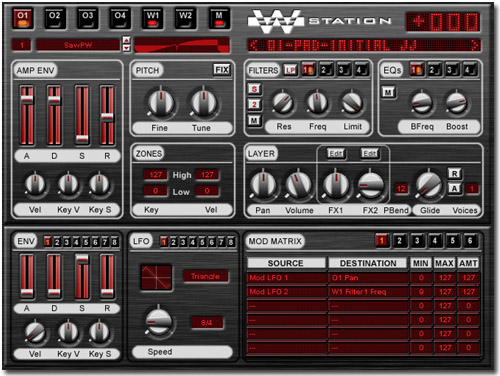Toggle the W1 layer button
Viewport: 500px width, 376px height.
[x=153, y=18]
